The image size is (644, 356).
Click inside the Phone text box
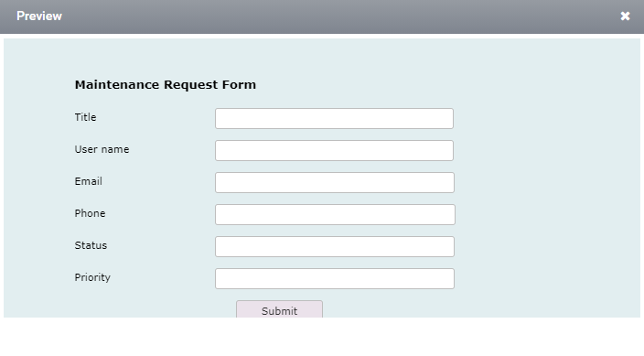coord(335,214)
